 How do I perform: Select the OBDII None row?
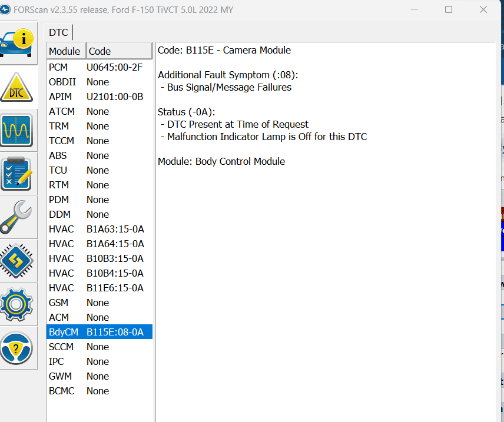click(x=100, y=82)
